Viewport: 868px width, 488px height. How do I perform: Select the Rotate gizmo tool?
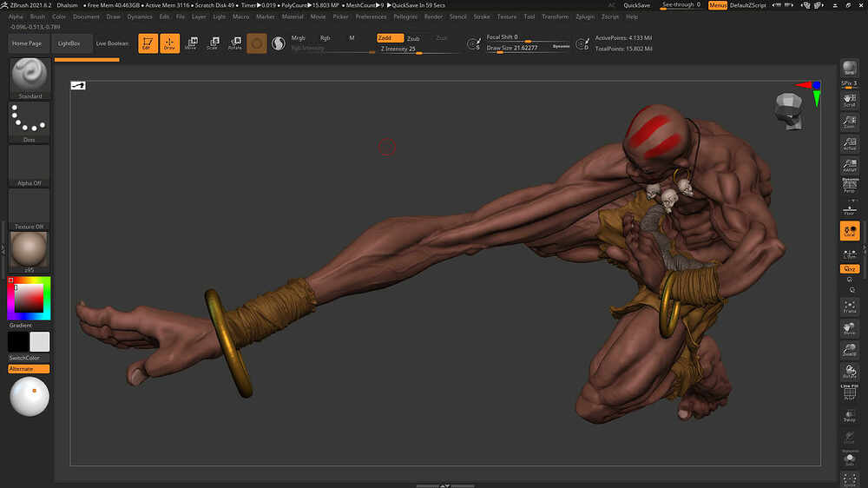[234, 43]
